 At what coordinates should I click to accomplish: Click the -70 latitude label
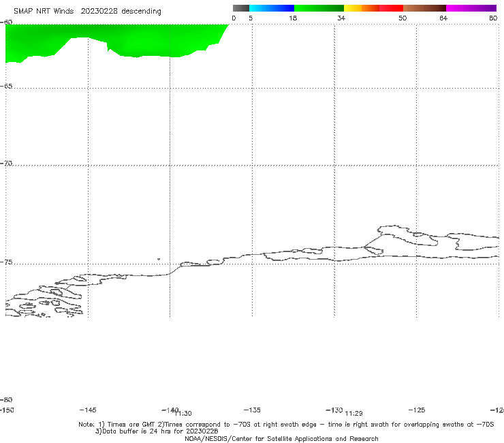[x=6, y=164]
